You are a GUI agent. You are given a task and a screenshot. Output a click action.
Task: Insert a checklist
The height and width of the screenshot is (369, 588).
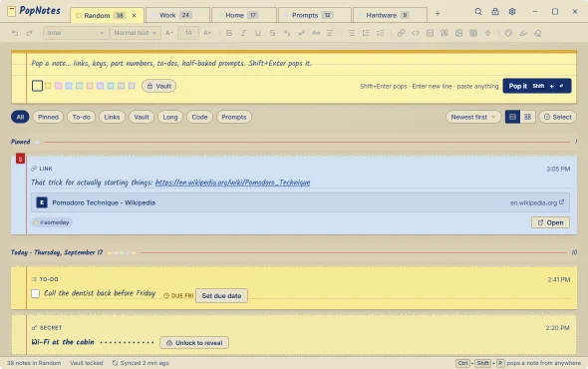pyautogui.click(x=381, y=33)
